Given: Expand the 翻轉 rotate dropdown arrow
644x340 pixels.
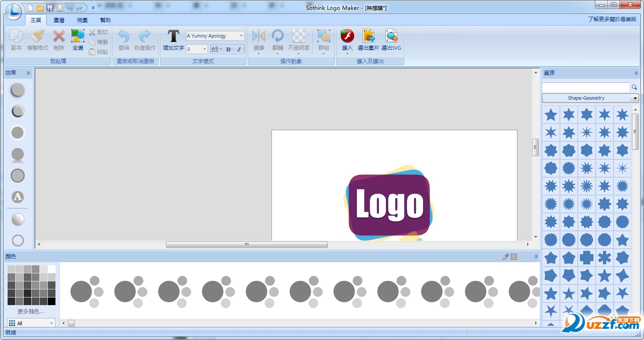Looking at the screenshot, I should click(x=278, y=54).
